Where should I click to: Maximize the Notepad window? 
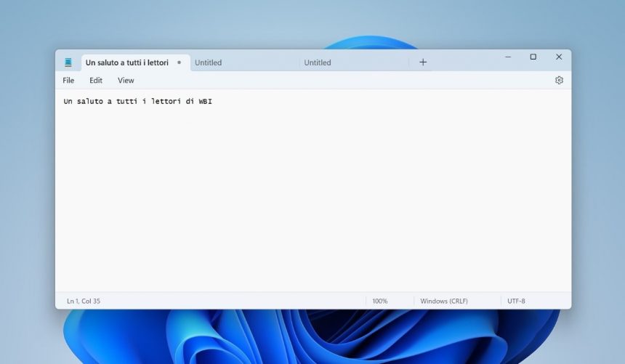click(x=533, y=57)
